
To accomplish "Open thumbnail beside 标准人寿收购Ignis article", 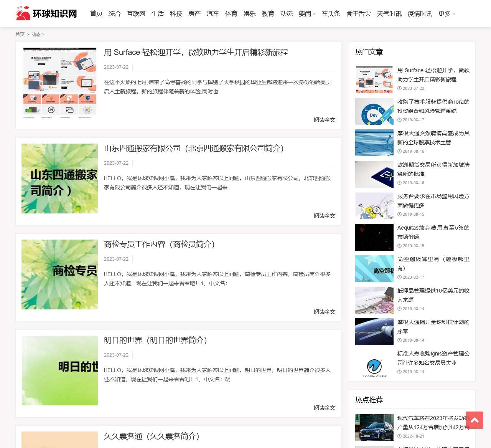I will [x=374, y=363].
